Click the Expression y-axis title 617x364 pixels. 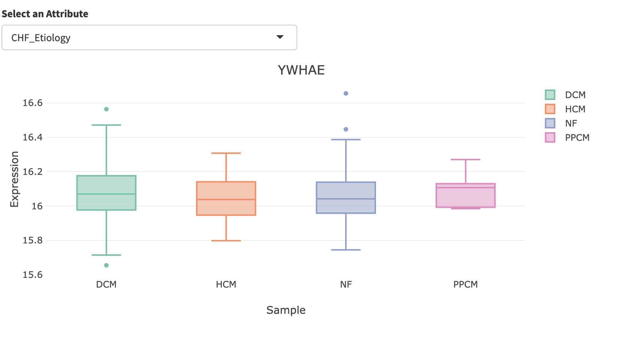(14, 179)
